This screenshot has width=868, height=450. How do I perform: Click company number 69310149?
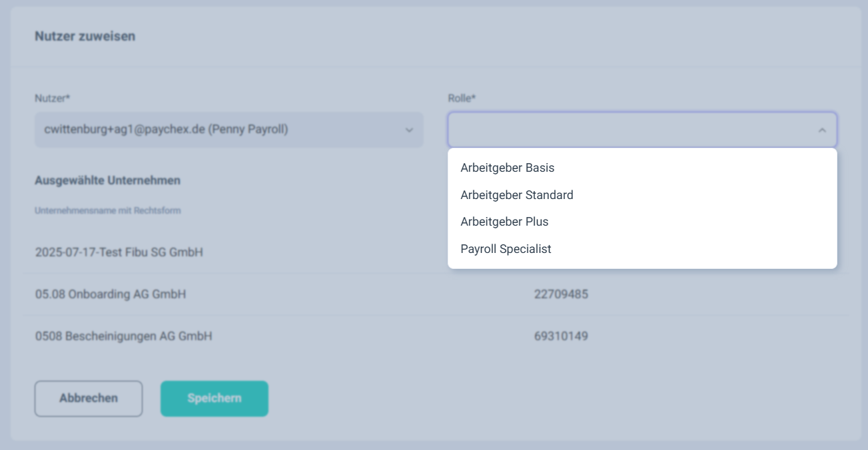561,337
